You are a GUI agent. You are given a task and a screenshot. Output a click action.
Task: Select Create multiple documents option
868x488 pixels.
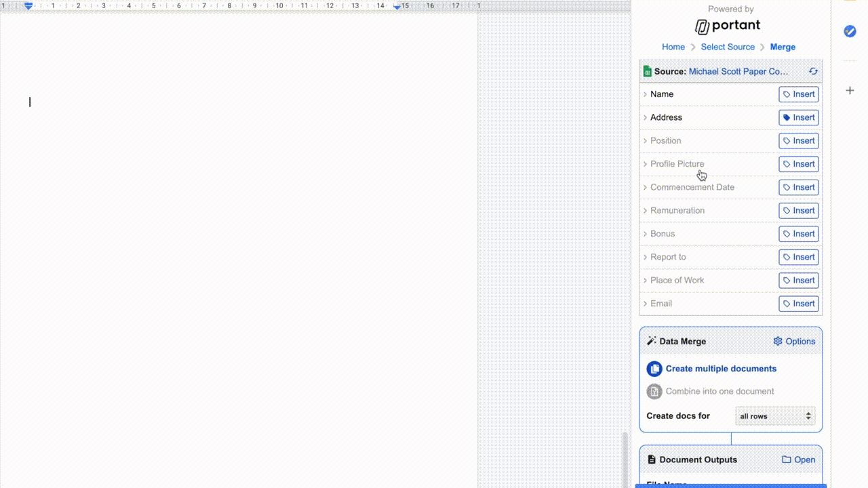[720, 369]
